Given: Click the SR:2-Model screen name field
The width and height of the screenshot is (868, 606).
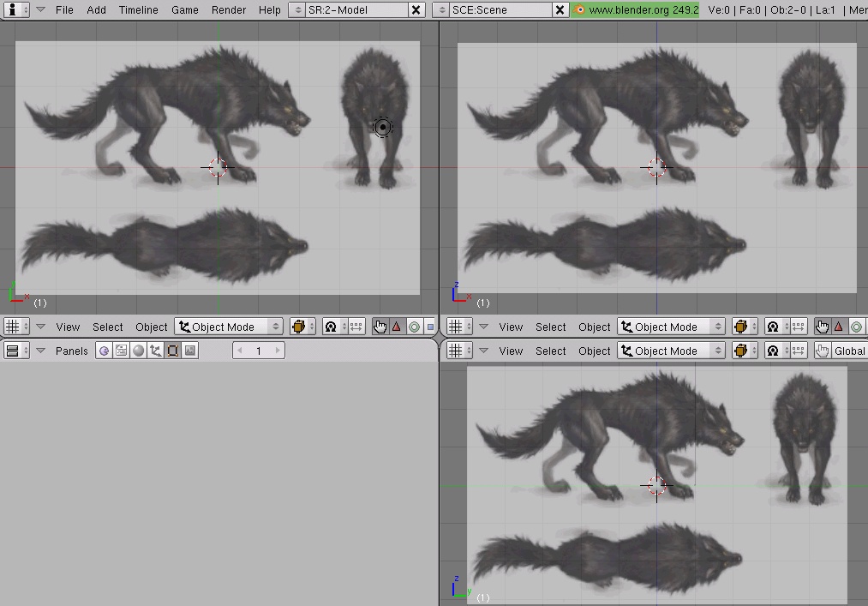Looking at the screenshot, I should 357,10.
